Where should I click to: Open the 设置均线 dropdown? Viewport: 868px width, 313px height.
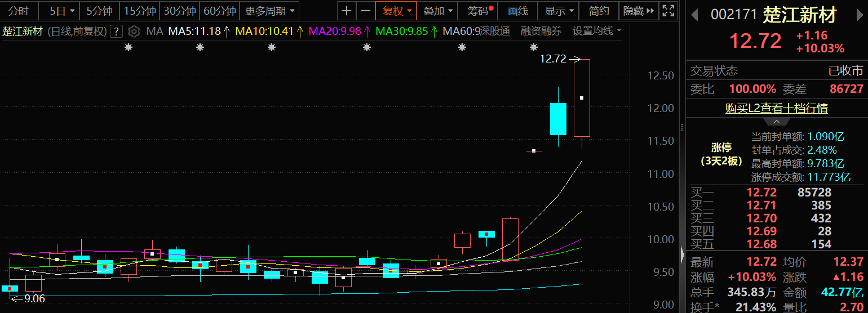point(597,31)
